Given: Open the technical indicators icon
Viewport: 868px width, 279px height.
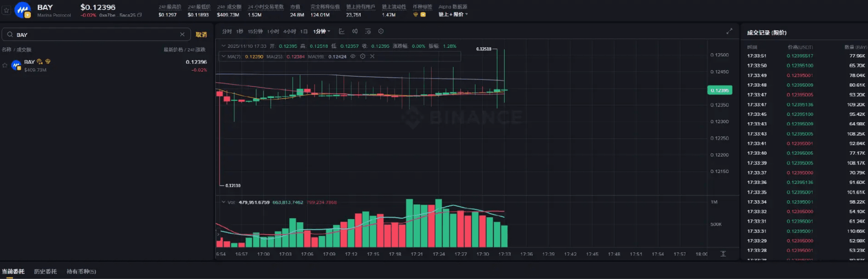Looking at the screenshot, I should coord(368,31).
